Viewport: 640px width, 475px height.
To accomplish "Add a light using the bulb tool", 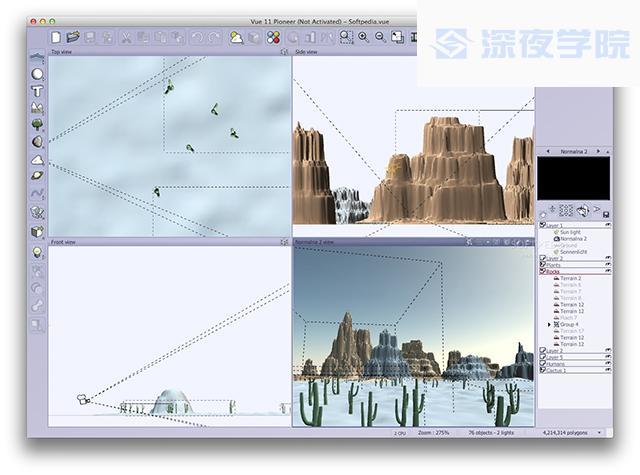I will click(x=37, y=253).
